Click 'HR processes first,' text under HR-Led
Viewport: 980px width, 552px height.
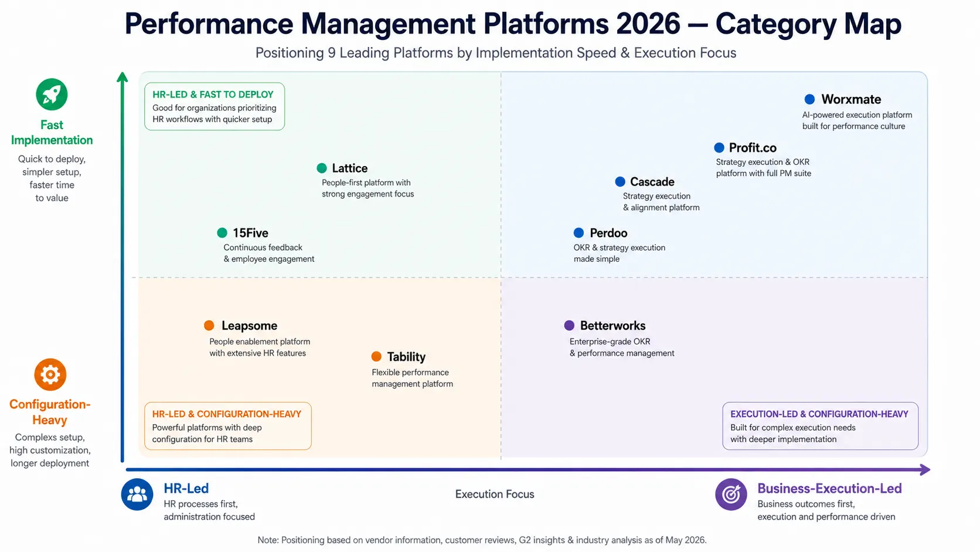point(200,504)
